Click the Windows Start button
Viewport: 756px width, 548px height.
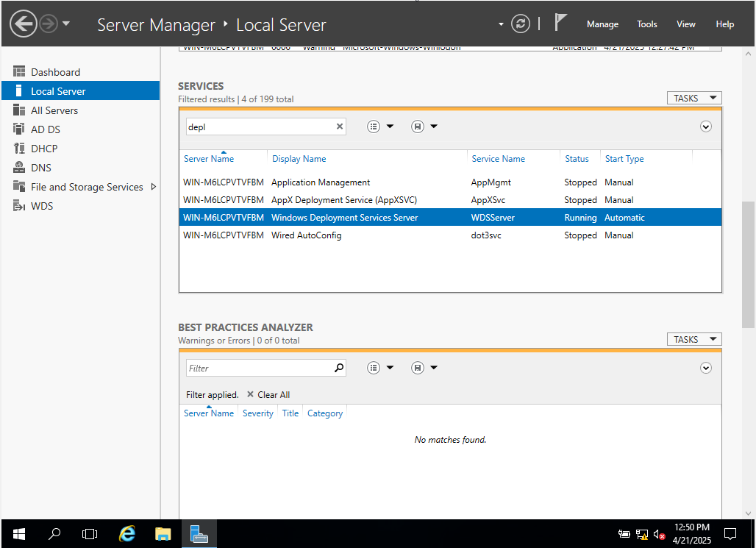coord(18,533)
